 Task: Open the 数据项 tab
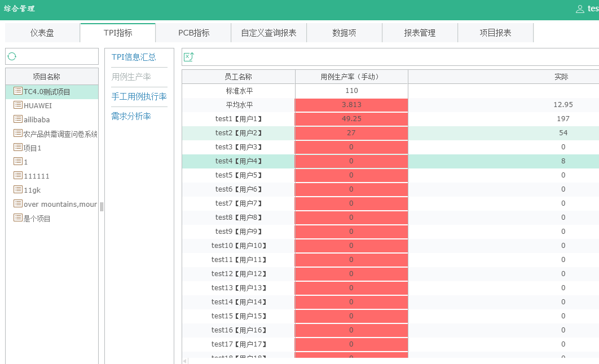click(344, 33)
